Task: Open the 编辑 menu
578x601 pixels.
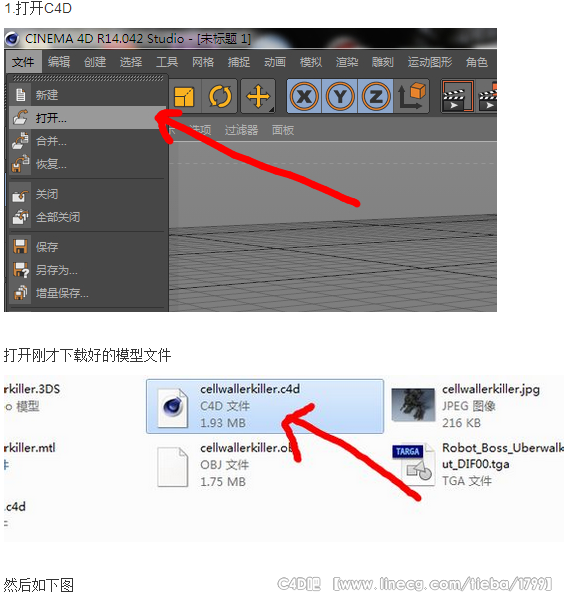Action: (59, 62)
